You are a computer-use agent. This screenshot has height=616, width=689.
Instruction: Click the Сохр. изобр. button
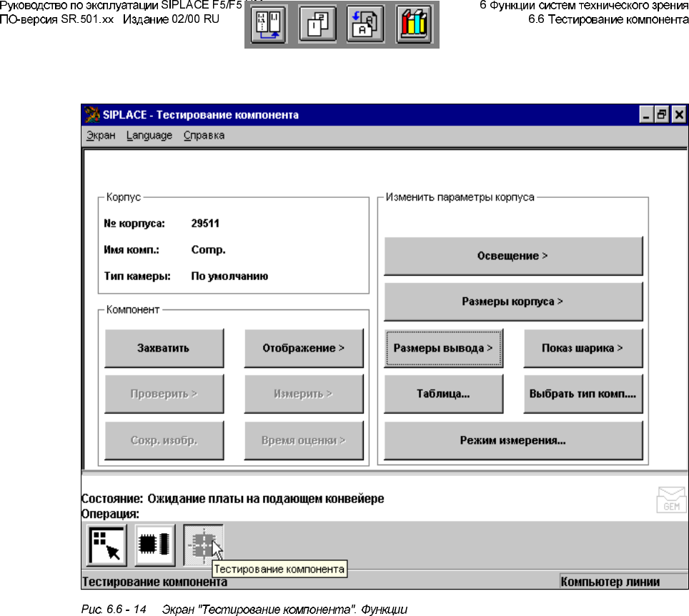click(x=164, y=440)
